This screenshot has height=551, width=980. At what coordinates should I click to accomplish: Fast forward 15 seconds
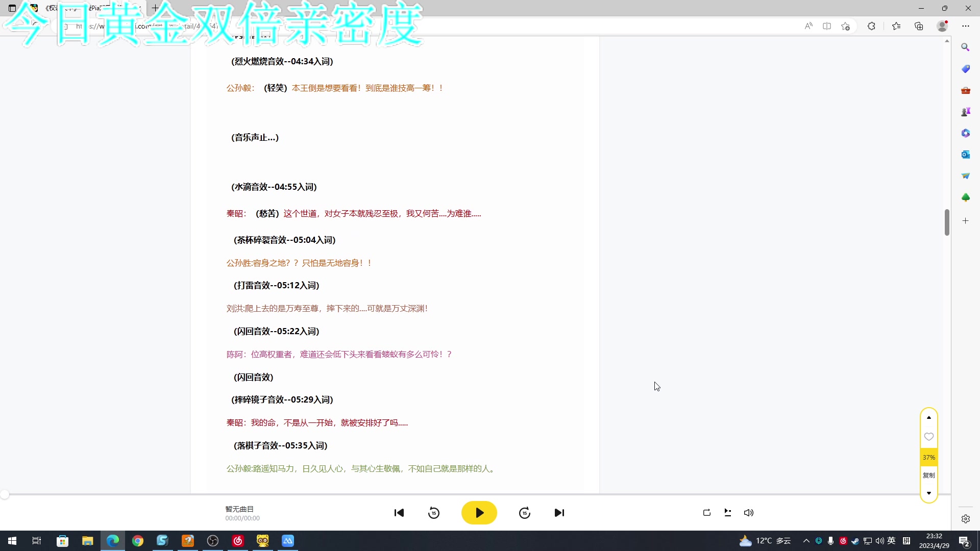click(525, 513)
